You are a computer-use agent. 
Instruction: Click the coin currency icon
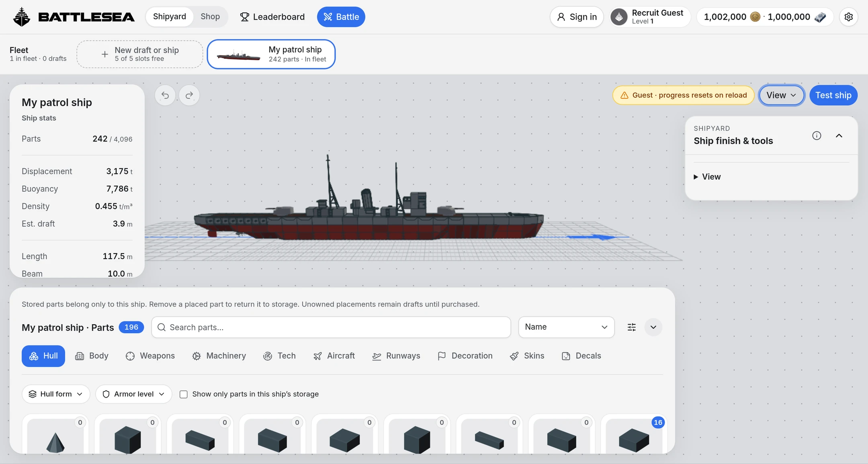755,17
